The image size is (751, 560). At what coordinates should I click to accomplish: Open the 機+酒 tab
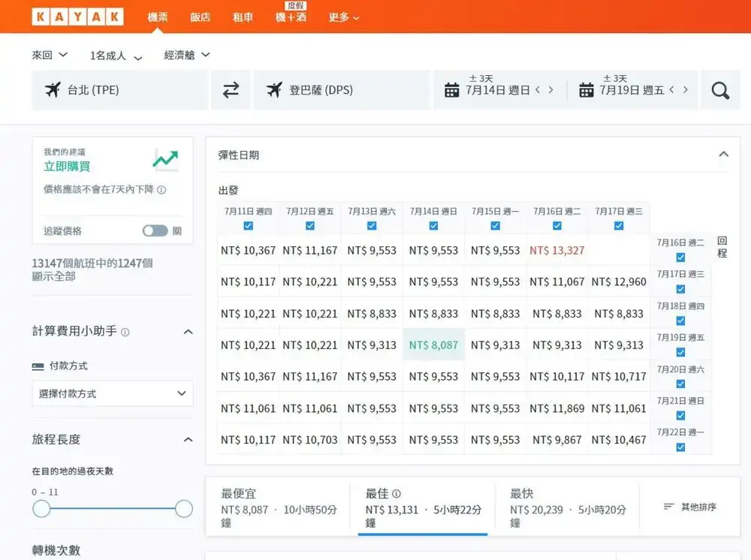click(x=291, y=17)
